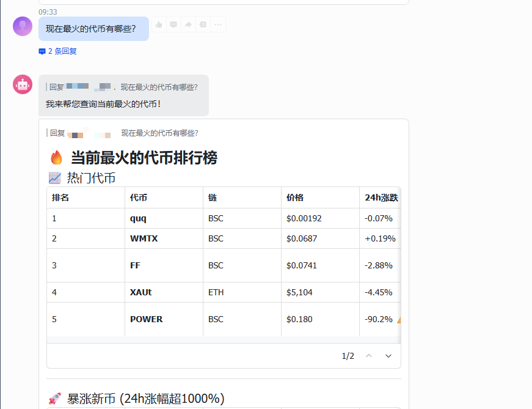
Task: Click the comment bubble icon on the message toolbar
Action: point(173,24)
